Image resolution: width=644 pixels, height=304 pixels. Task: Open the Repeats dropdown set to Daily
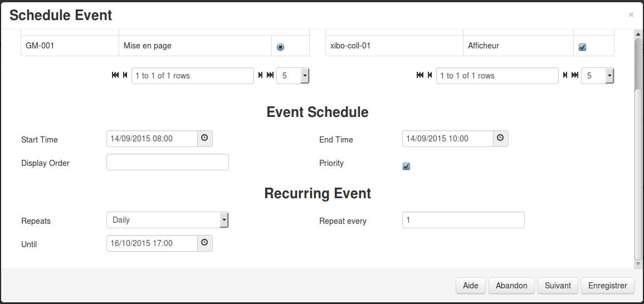pyautogui.click(x=168, y=220)
